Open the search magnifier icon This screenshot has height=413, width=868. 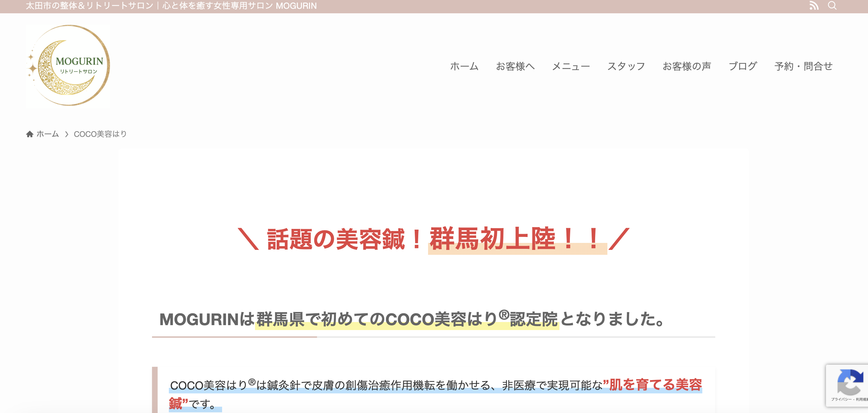pos(832,6)
